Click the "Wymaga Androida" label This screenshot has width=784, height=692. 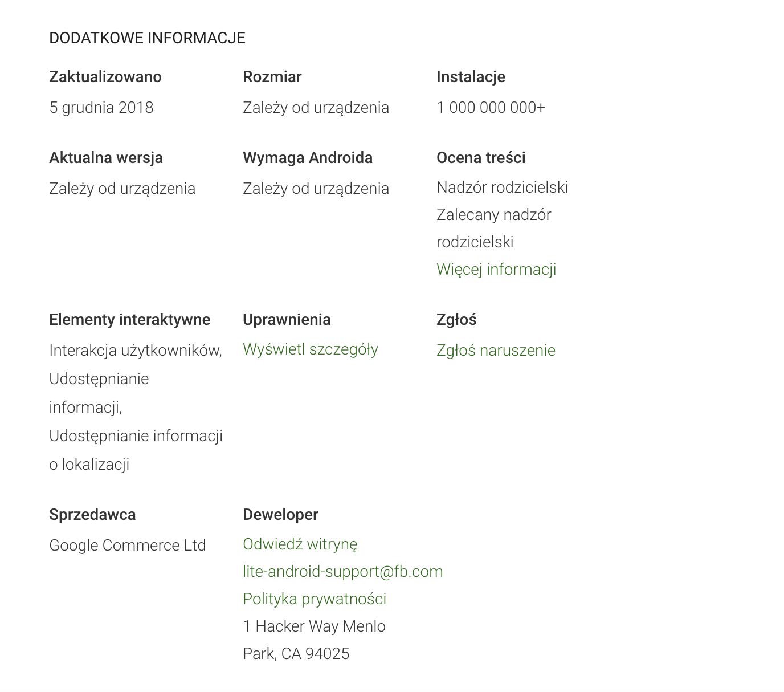[x=307, y=158]
